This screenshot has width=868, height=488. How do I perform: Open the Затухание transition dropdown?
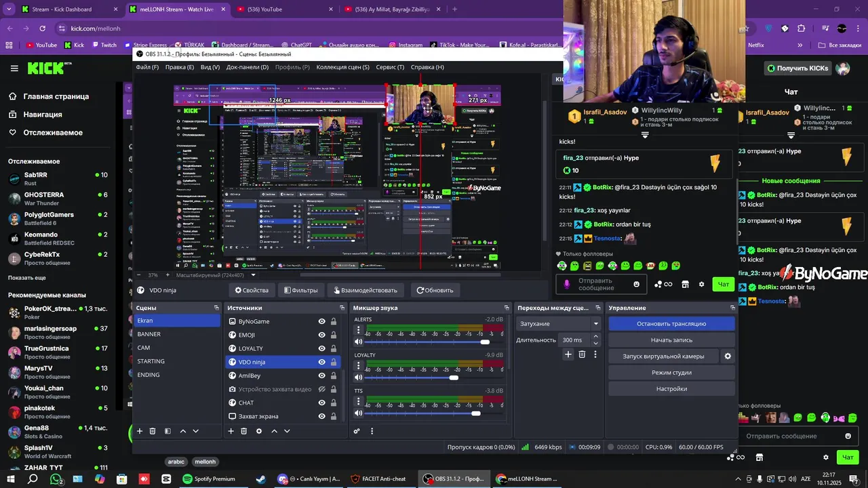point(559,324)
